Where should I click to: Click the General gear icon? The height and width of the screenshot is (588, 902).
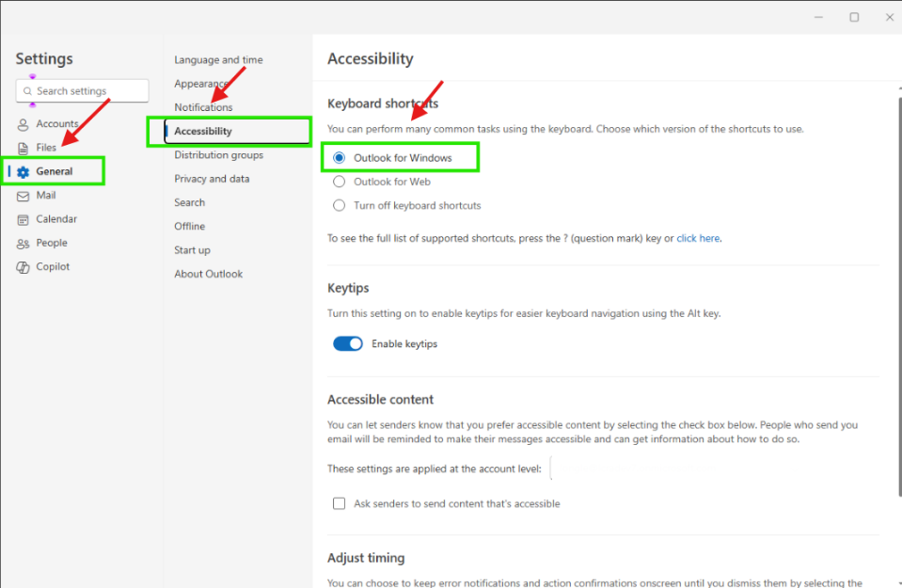coord(23,172)
